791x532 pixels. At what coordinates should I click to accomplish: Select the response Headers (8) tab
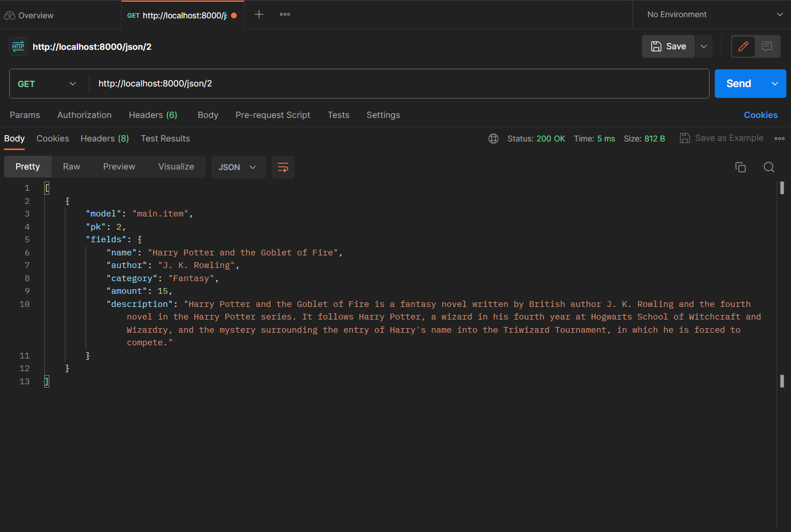(x=105, y=139)
